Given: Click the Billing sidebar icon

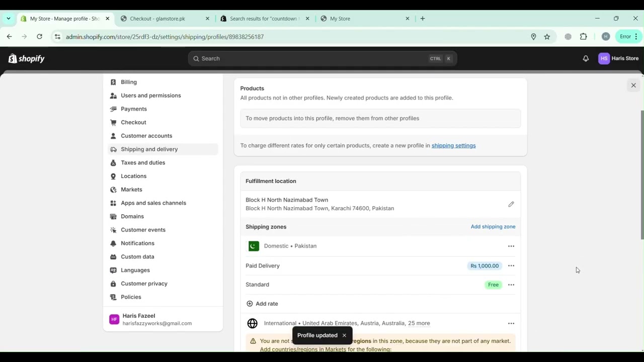Looking at the screenshot, I should [x=113, y=82].
